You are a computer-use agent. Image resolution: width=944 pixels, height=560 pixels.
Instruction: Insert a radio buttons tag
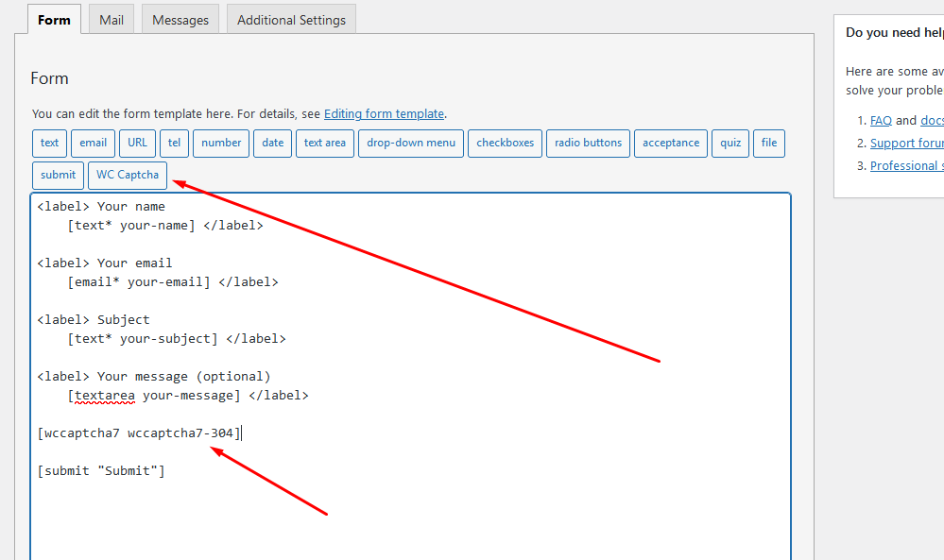[x=588, y=144]
